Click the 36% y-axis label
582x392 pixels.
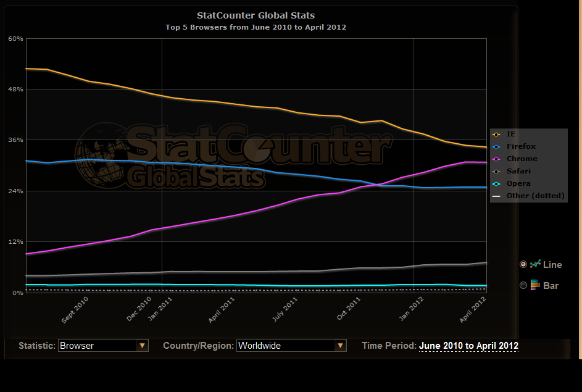(x=15, y=140)
